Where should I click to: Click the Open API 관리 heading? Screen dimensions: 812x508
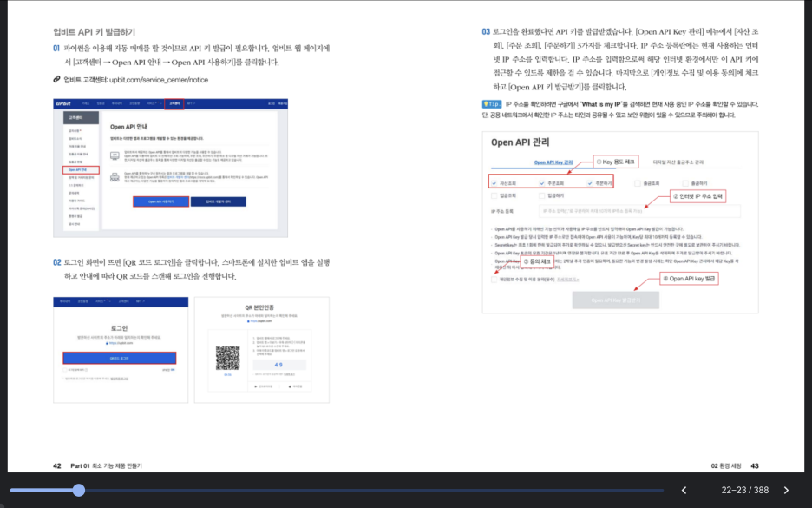(x=521, y=142)
